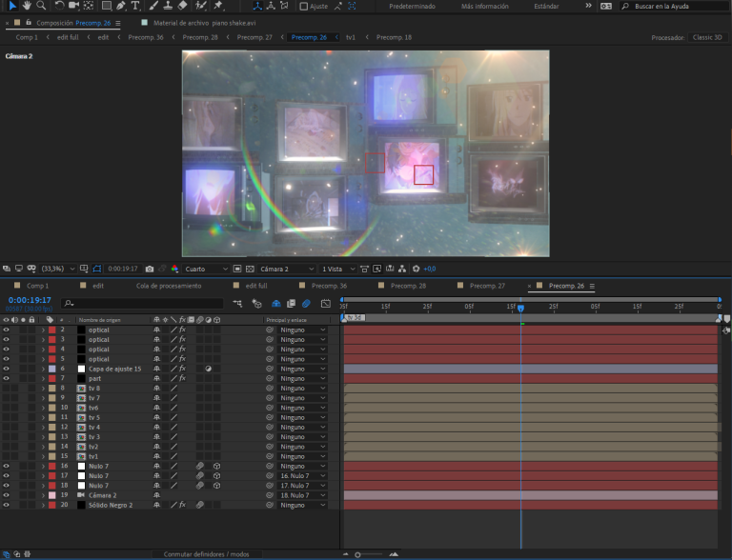The width and height of the screenshot is (732, 560).
Task: Open the Estándar workspace
Action: 546,6
